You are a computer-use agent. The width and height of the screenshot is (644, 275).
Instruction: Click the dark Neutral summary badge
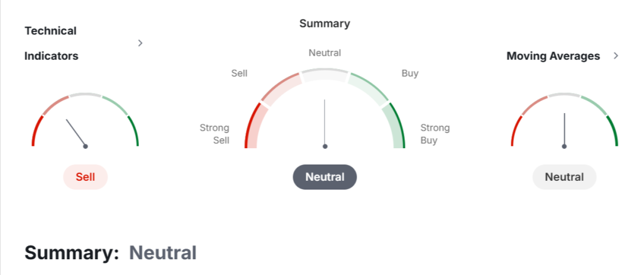[325, 177]
